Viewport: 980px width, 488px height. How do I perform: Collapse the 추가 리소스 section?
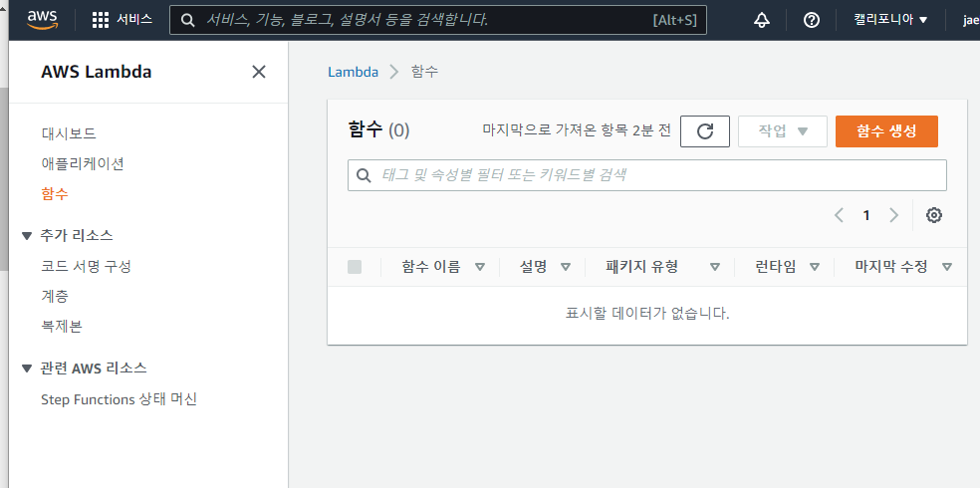26,236
